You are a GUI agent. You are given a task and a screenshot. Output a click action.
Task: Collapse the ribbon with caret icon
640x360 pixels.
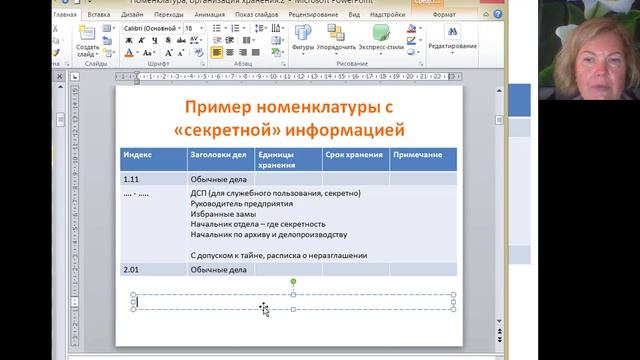(486, 14)
